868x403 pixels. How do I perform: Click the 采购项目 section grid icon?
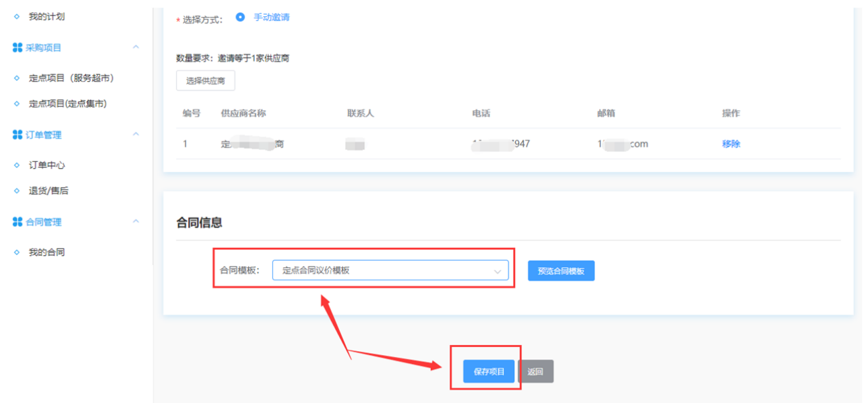point(18,48)
